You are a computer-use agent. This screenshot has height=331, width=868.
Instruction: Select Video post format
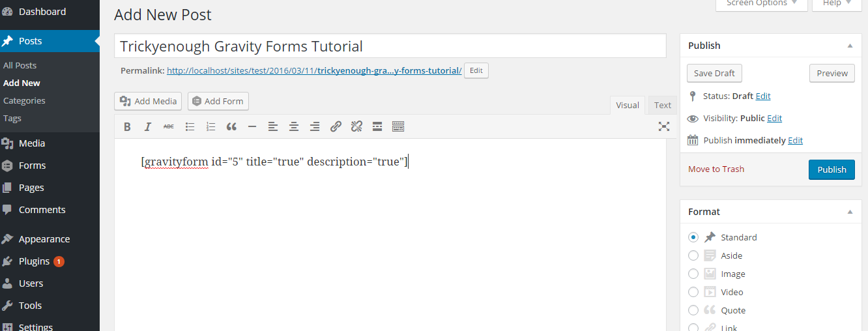(x=693, y=292)
